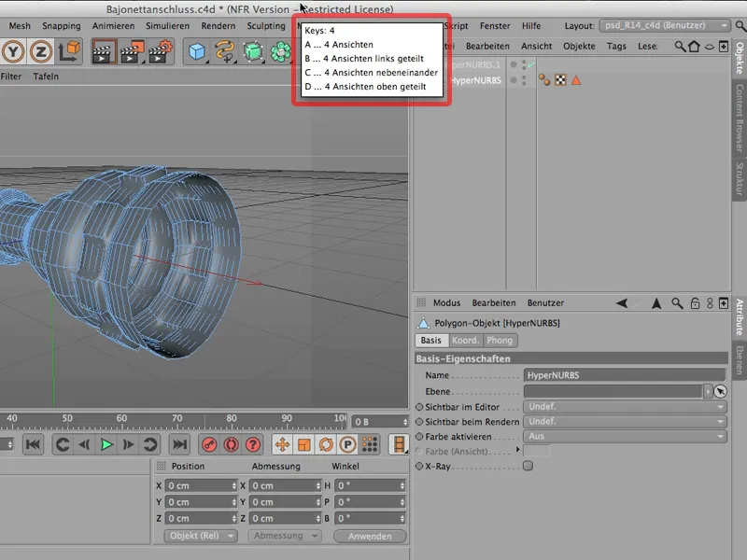Image resolution: width=747 pixels, height=560 pixels.
Task: Expand Farbe (Ansicht) disclosure triangle
Action: pyautogui.click(x=518, y=450)
